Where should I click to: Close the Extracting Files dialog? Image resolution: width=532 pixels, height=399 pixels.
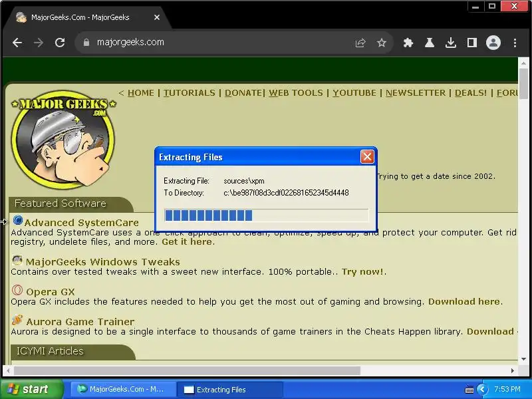coord(367,157)
